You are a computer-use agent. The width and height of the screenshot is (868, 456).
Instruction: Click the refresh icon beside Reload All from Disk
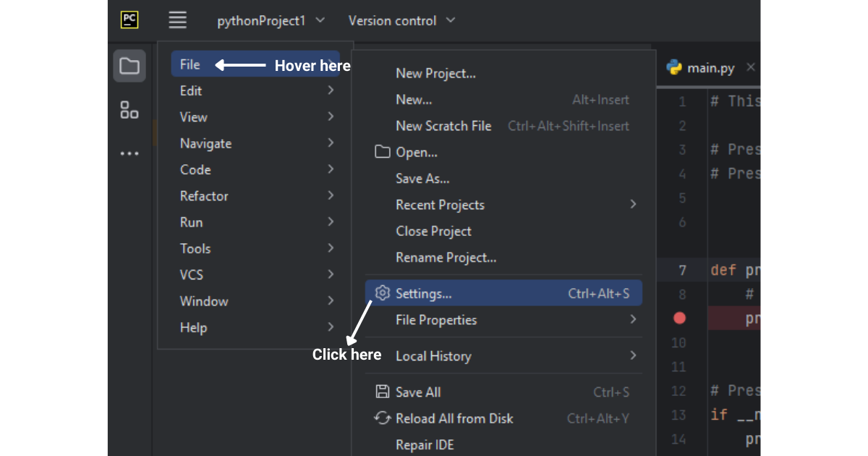[382, 418]
